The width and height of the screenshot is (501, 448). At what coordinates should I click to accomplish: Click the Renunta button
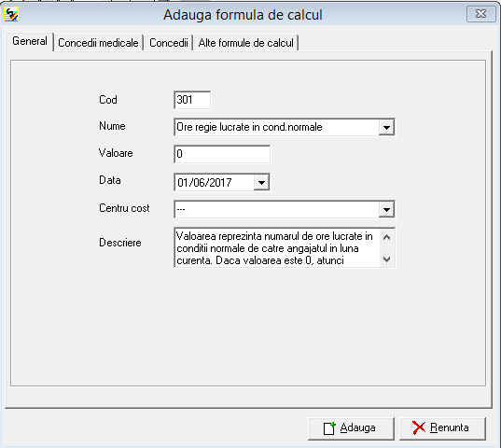coord(442,428)
